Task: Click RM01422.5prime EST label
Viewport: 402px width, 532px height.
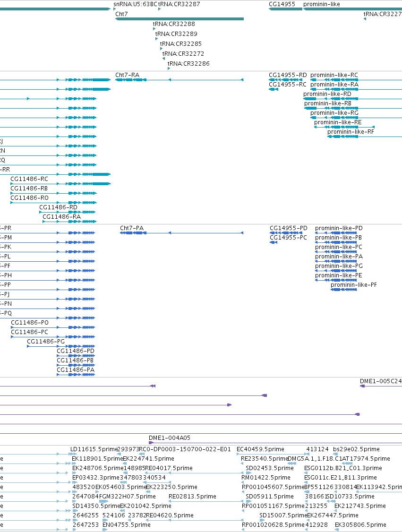Action: coord(266,478)
